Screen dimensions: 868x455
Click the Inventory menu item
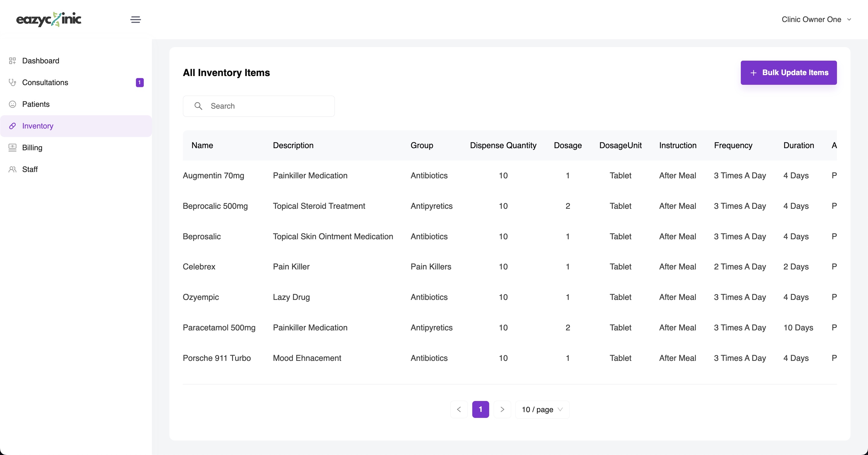[37, 126]
